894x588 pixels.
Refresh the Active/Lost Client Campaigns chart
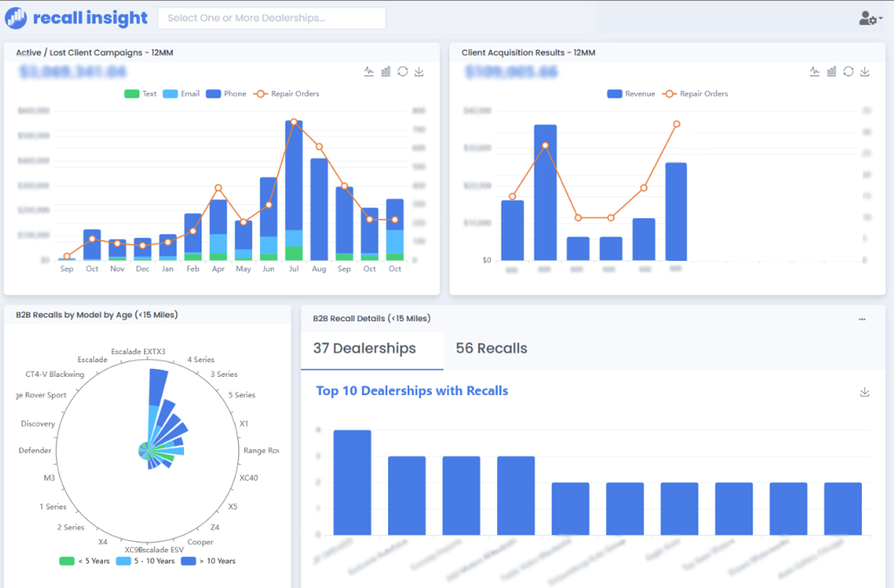[x=402, y=72]
